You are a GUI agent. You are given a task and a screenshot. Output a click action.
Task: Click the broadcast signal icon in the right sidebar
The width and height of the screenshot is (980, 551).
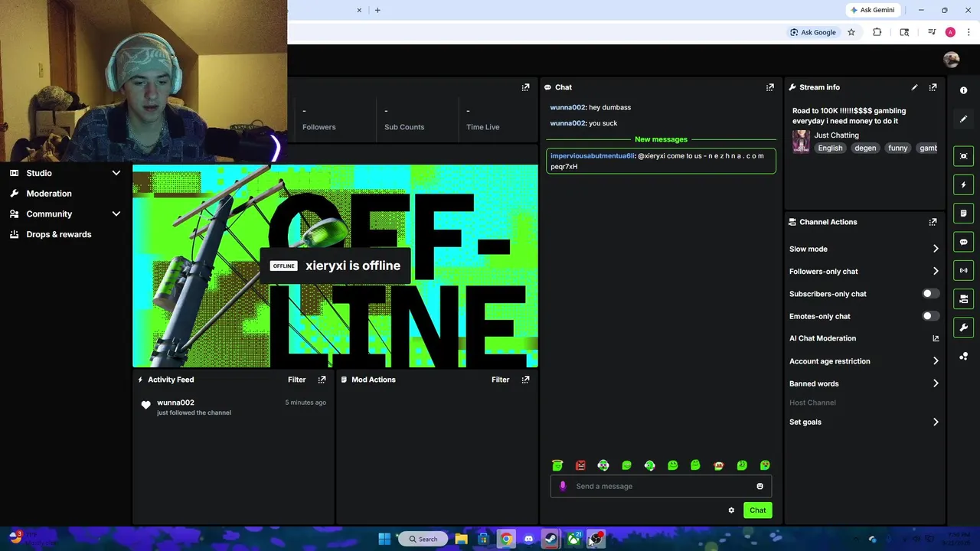(x=963, y=270)
